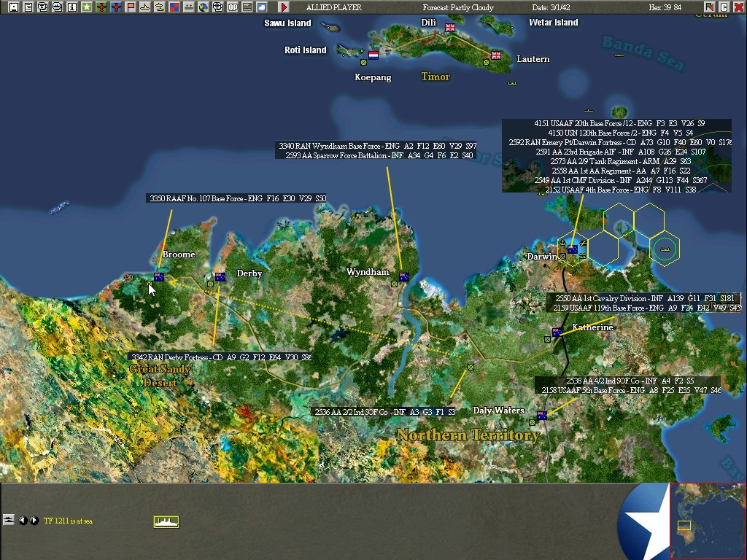This screenshot has width=747, height=560.
Task: Click the save game floppy disk icon
Action: tap(13, 7)
